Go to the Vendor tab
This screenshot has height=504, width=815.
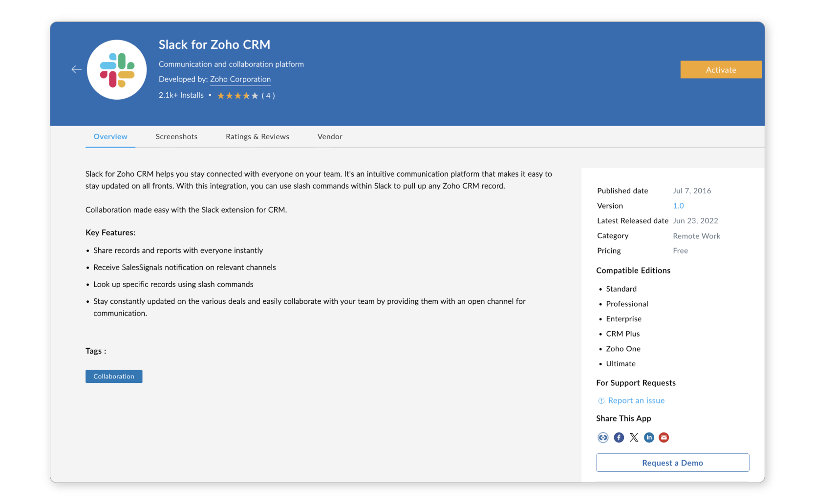pos(330,137)
